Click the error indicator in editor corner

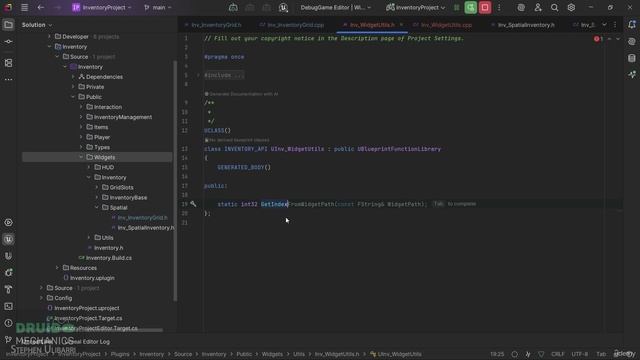point(598,39)
